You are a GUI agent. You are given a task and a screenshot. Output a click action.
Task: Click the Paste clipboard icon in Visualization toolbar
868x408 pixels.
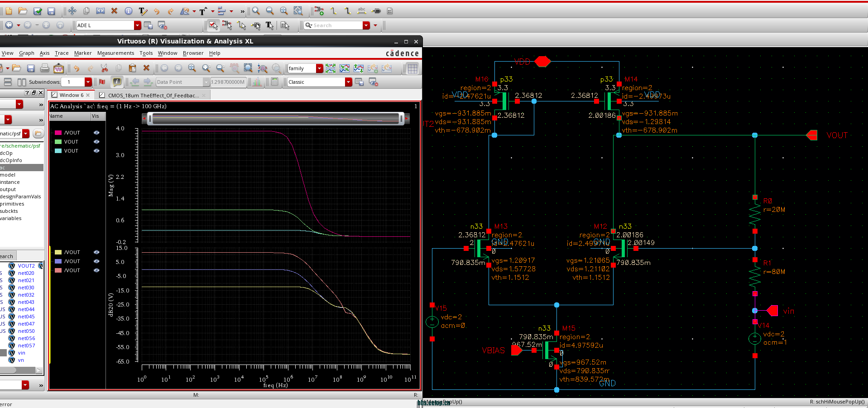click(x=132, y=68)
